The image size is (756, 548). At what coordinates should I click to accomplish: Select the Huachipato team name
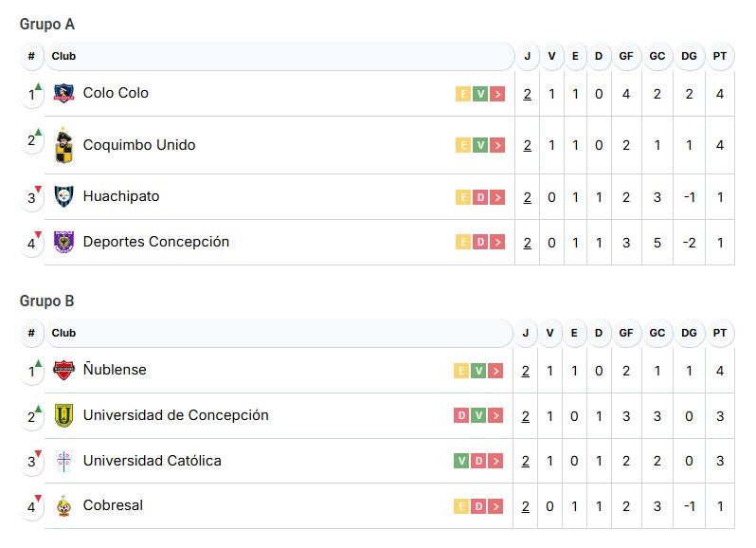point(121,196)
